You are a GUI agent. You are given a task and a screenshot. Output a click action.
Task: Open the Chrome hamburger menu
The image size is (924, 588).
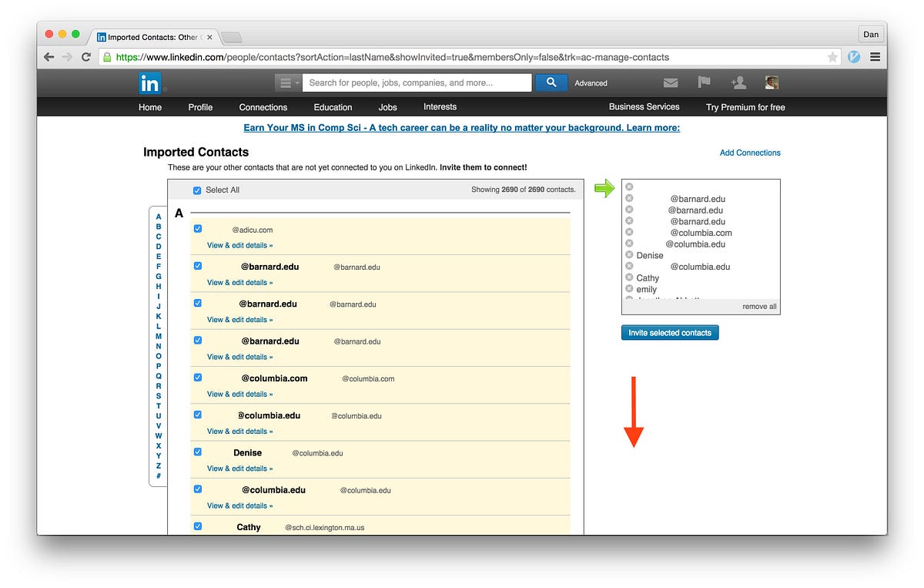875,57
